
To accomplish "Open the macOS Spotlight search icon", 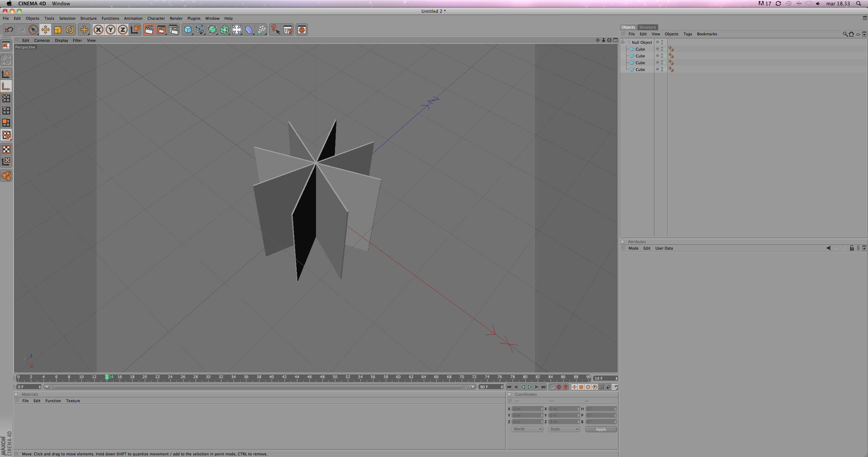I will point(859,3).
